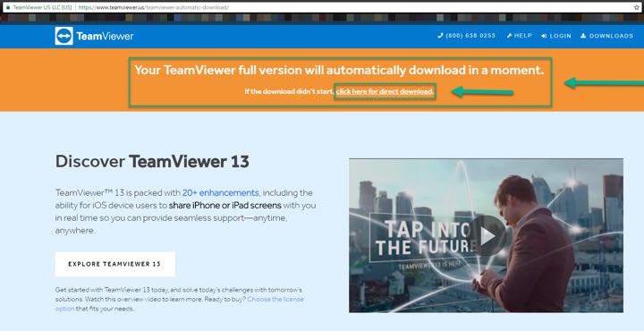Open the LOGIN page link
This screenshot has height=331, width=644.
(x=556, y=36)
